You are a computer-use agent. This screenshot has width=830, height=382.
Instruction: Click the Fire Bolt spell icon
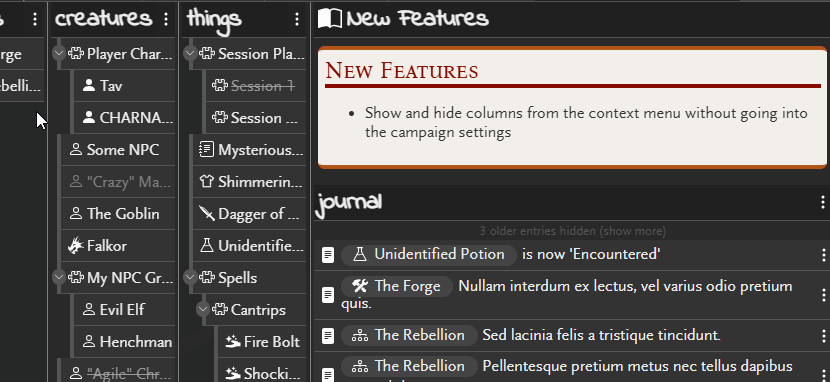(233, 342)
